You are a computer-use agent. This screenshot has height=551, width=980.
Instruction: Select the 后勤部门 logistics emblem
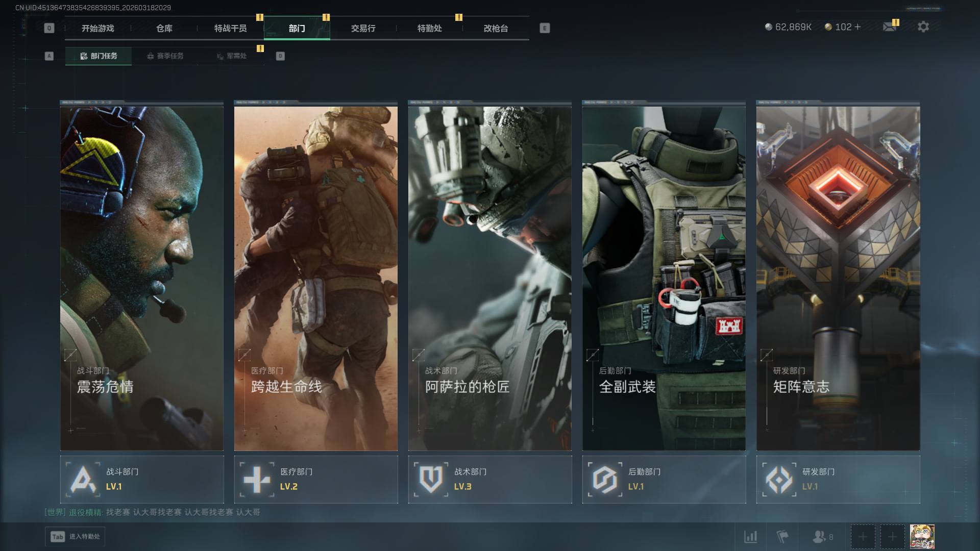pyautogui.click(x=605, y=480)
